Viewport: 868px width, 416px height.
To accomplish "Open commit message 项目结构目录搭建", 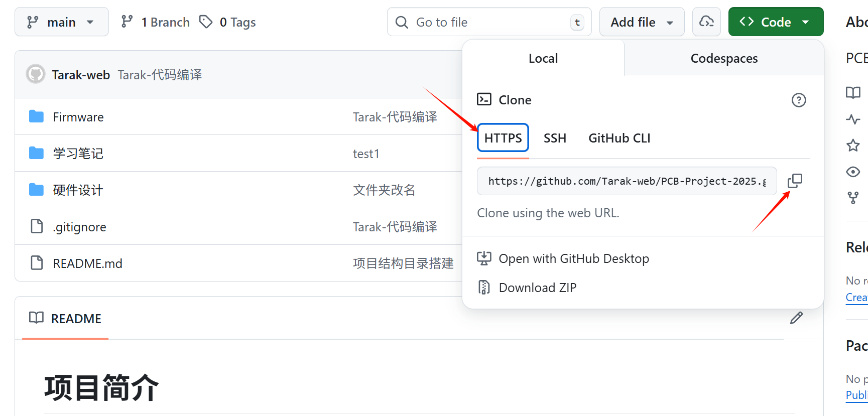I will coord(403,263).
